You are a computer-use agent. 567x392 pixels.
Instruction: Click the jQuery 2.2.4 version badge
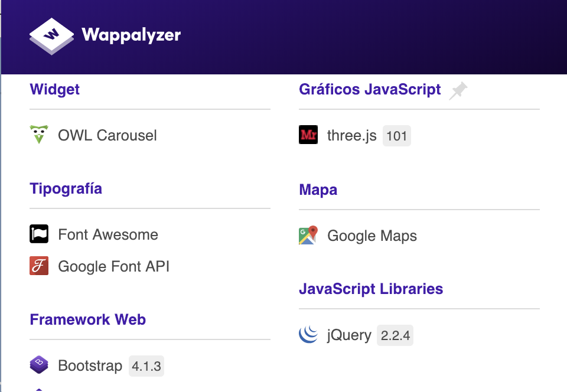pyautogui.click(x=395, y=335)
